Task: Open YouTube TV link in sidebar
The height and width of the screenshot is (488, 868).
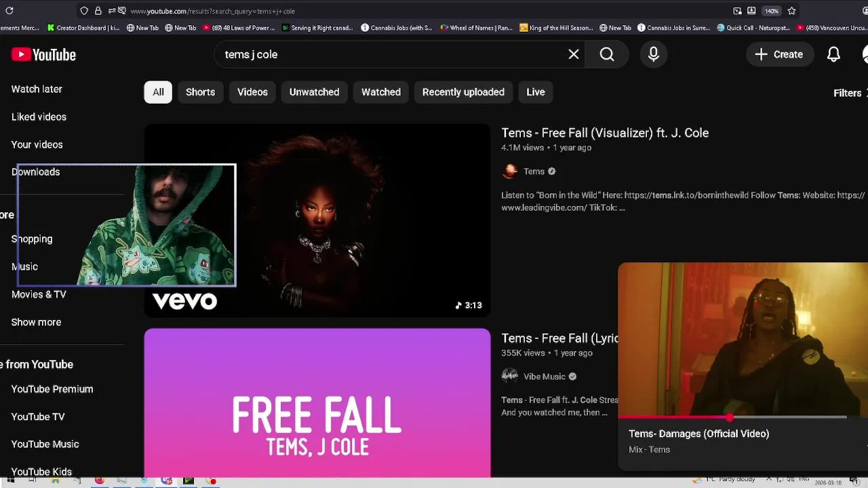Action: (38, 417)
